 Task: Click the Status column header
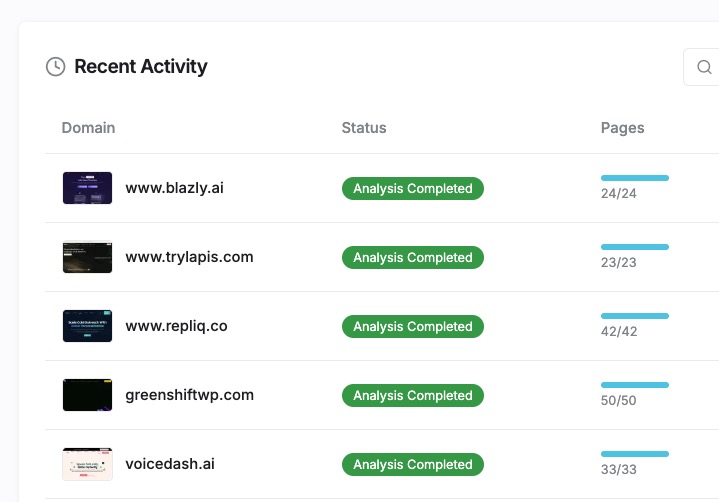pos(364,128)
